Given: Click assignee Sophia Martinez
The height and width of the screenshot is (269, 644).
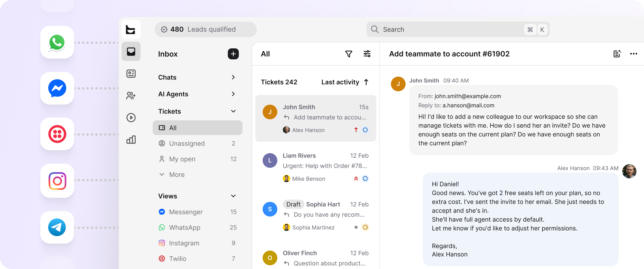Looking at the screenshot, I should [x=309, y=227].
